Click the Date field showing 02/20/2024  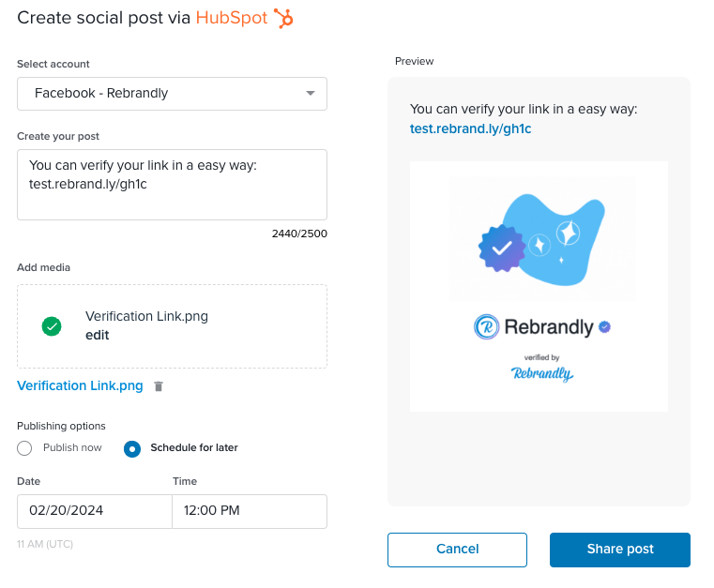click(x=95, y=511)
